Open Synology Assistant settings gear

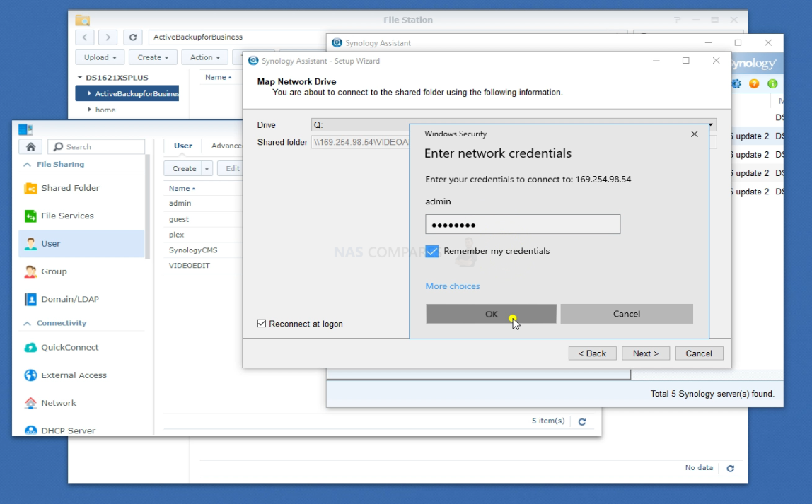click(736, 84)
